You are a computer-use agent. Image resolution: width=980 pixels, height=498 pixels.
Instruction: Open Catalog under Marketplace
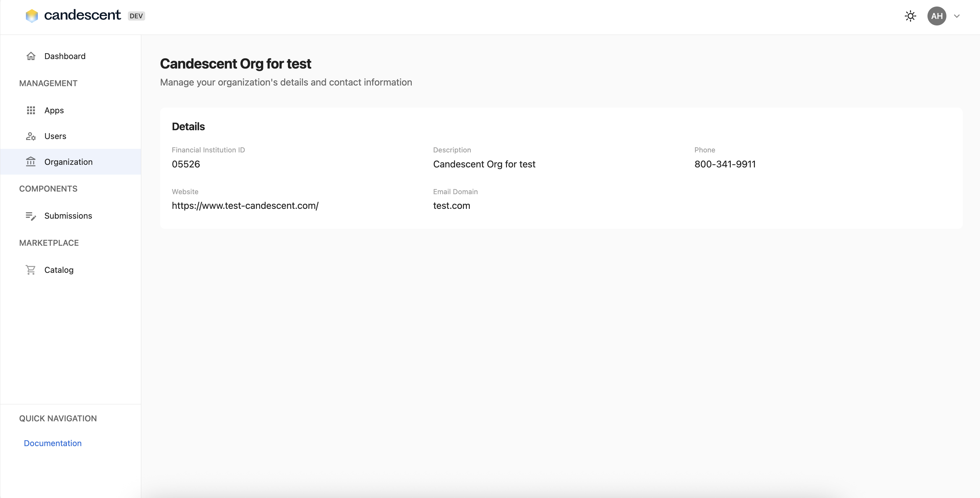pos(59,270)
